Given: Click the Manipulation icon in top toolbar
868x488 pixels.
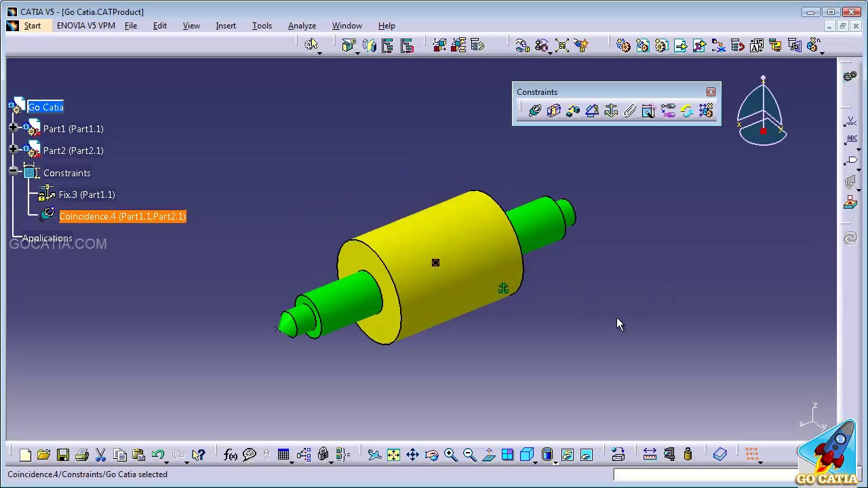Looking at the screenshot, I should [x=522, y=45].
